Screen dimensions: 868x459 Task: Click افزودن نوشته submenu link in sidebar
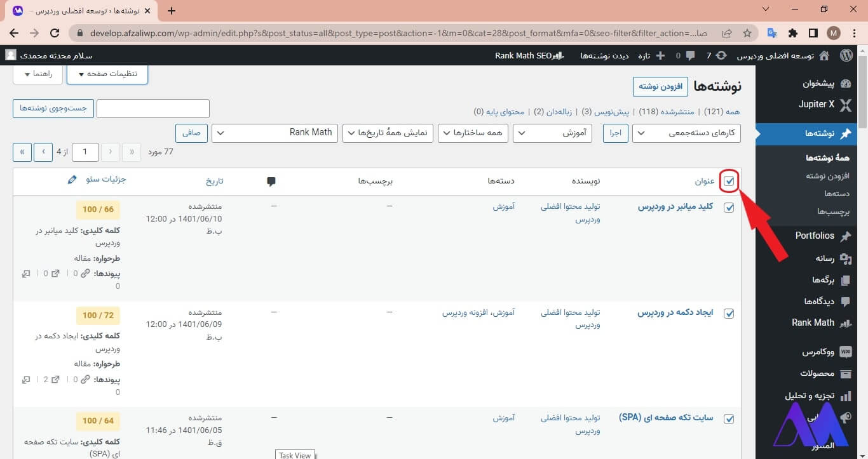point(827,176)
